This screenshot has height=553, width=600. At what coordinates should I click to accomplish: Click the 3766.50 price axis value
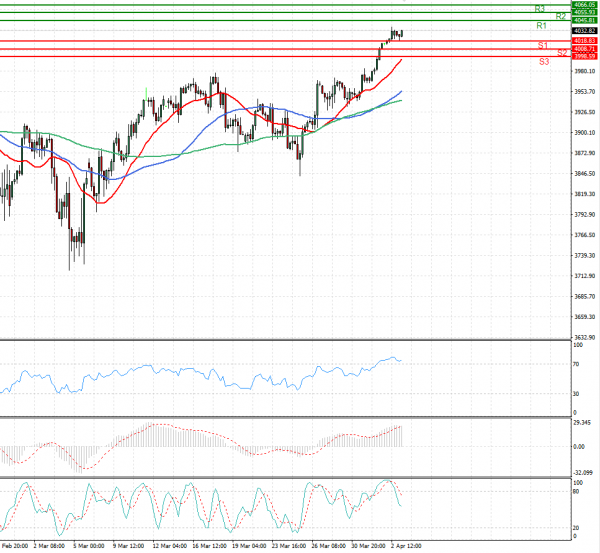coord(585,235)
